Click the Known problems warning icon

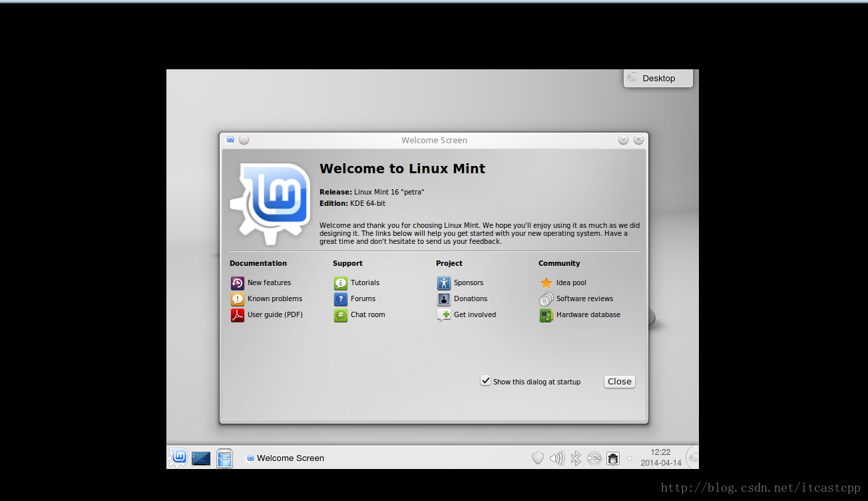click(x=238, y=298)
